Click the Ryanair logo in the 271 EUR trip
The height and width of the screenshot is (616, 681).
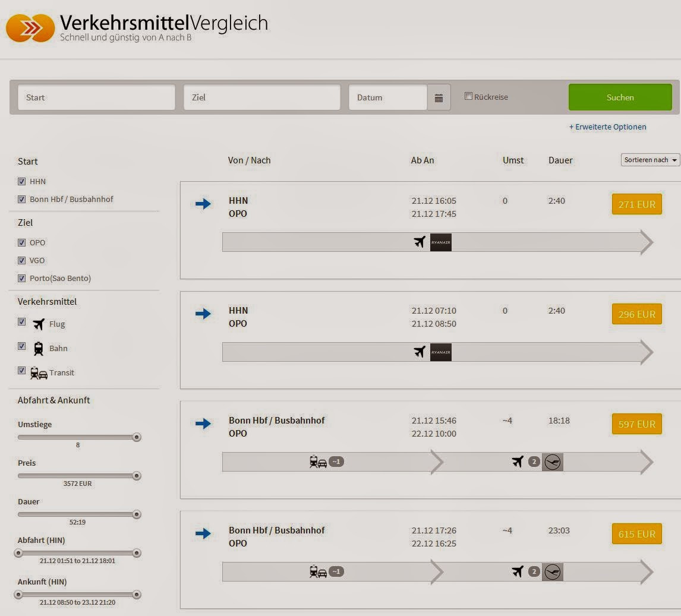point(441,242)
